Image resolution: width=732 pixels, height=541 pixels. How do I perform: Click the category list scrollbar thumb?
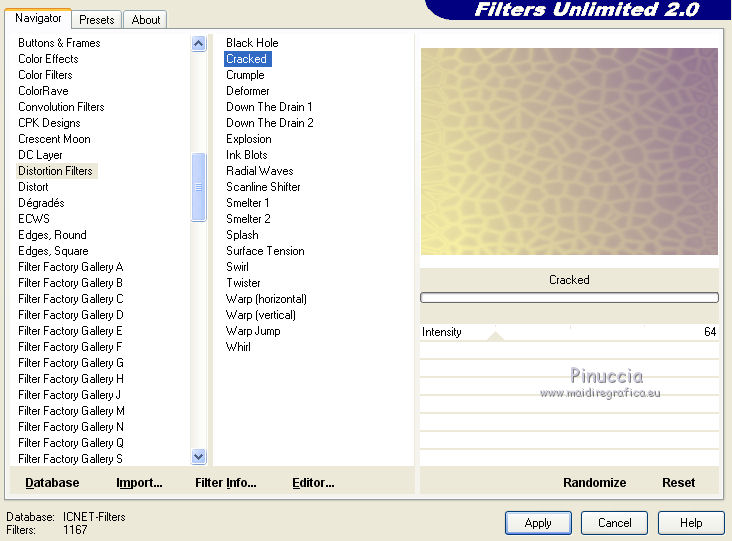pos(198,187)
